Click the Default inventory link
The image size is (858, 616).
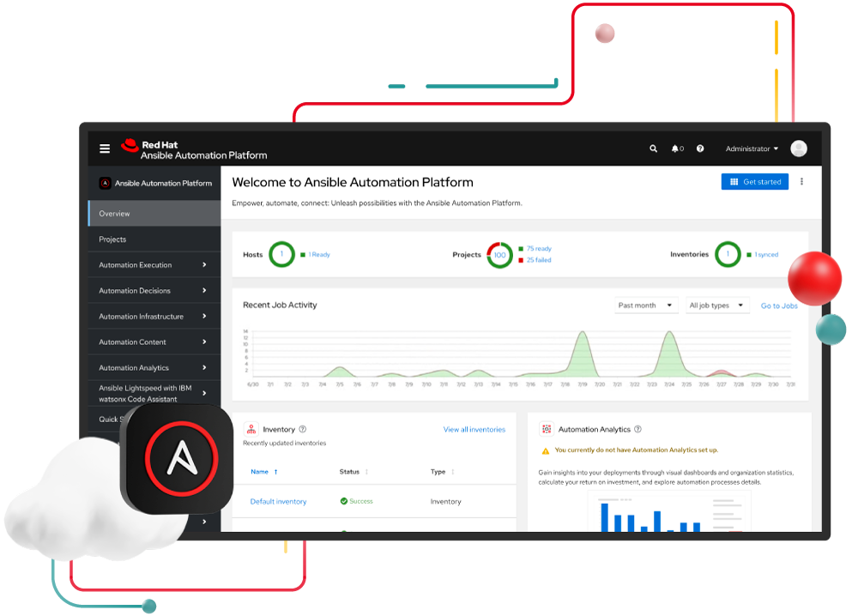pyautogui.click(x=278, y=500)
